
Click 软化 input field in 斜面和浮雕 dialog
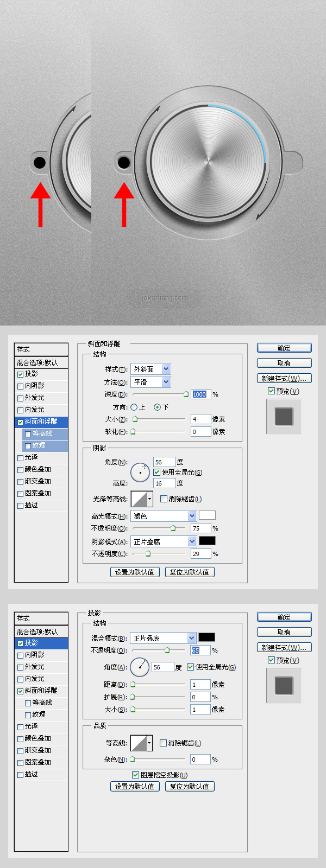click(201, 431)
